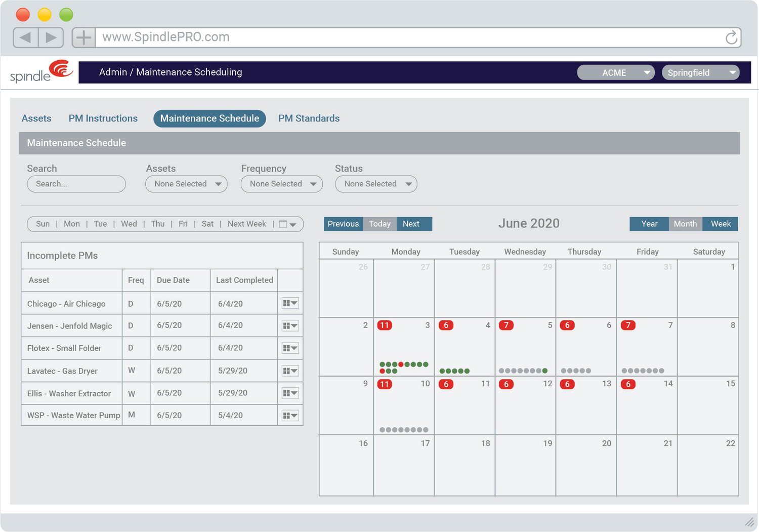The width and height of the screenshot is (759, 532).
Task: Open grid action menu for WSP - Waste Water Pump
Action: click(290, 416)
